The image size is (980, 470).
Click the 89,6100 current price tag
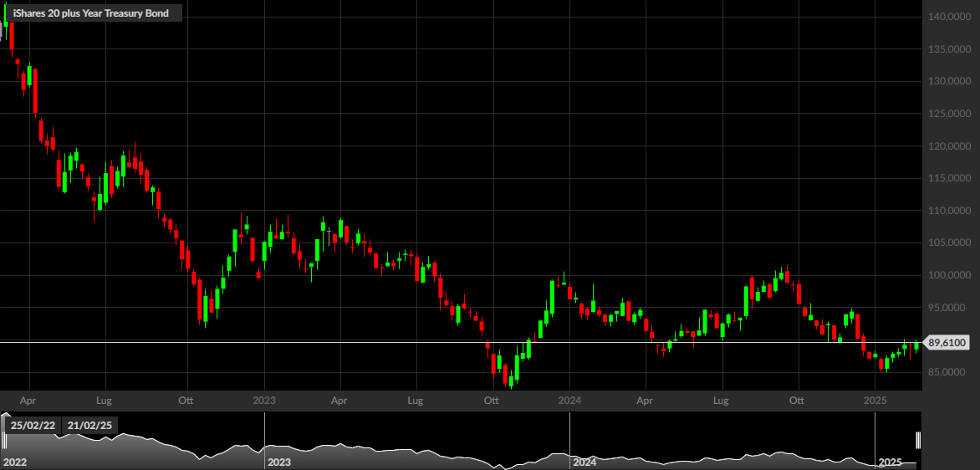click(x=947, y=343)
